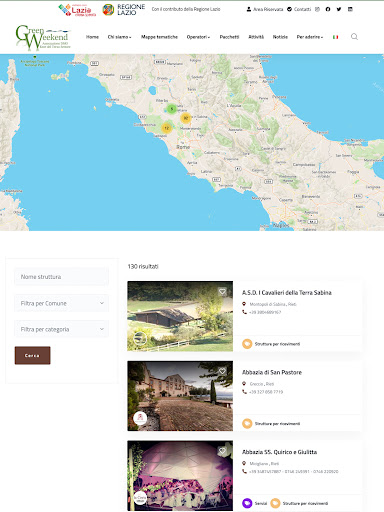Favorite Abbazia SS. Quirico e Giulitta heart
Image resolution: width=384 pixels, height=512 pixels.
[x=222, y=451]
